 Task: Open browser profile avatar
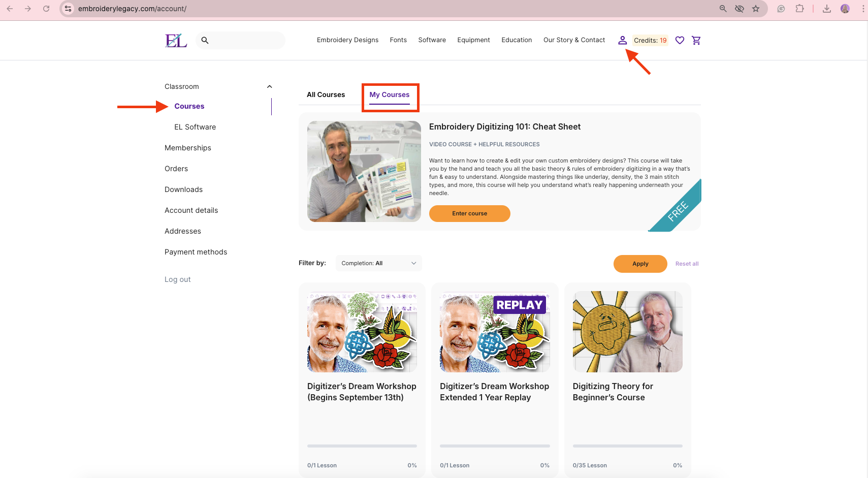coord(845,9)
